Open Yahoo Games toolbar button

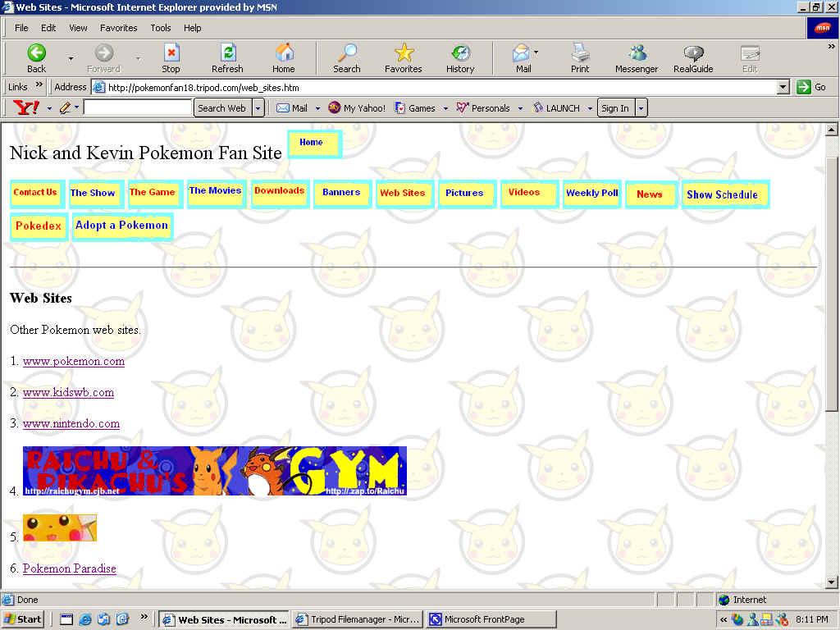pos(414,107)
